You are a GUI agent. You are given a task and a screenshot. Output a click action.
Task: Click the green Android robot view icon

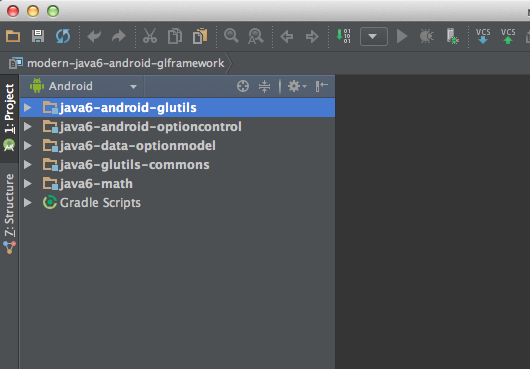point(37,86)
